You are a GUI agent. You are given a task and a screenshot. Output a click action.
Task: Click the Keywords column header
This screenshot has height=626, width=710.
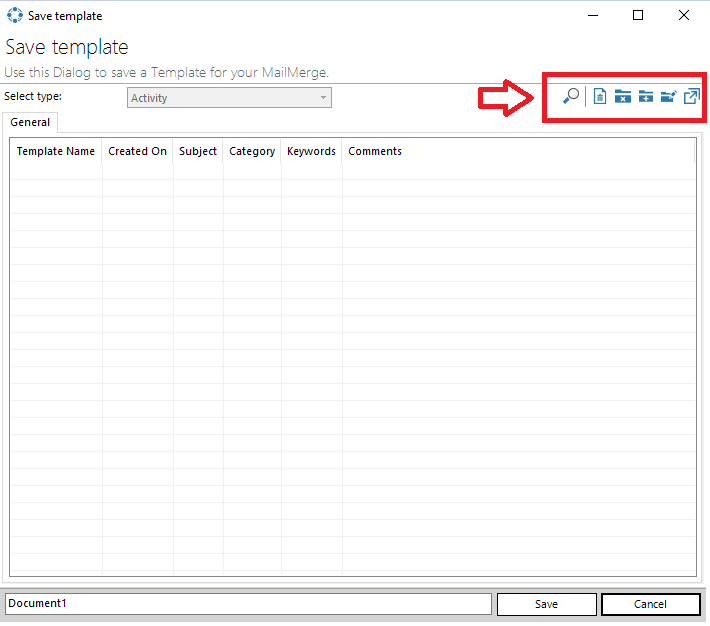(x=311, y=152)
